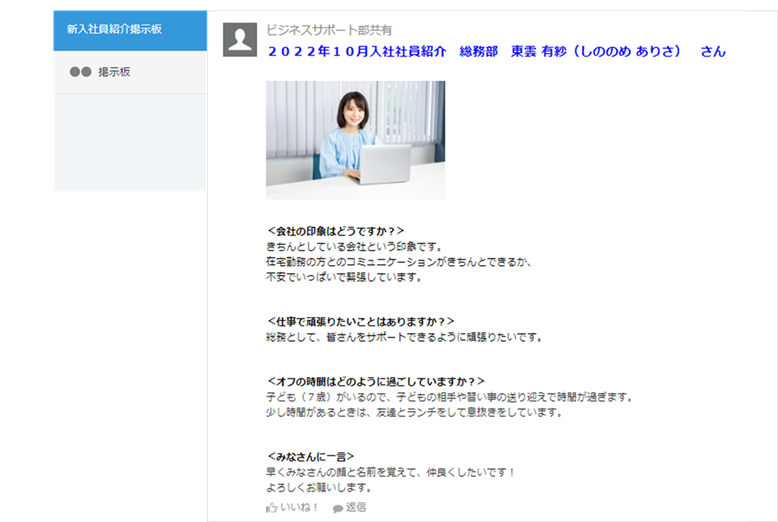
Task: Open the ●● 掲示板 sidebar item
Action: (x=130, y=72)
